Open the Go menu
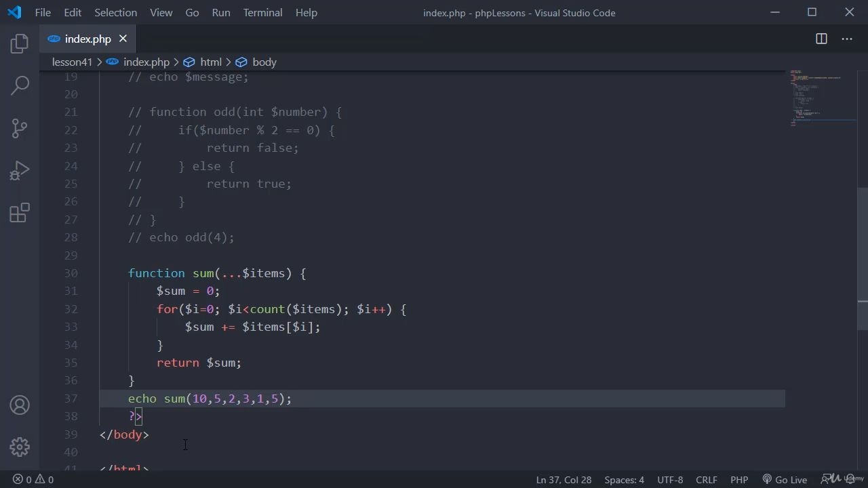 pos(192,12)
